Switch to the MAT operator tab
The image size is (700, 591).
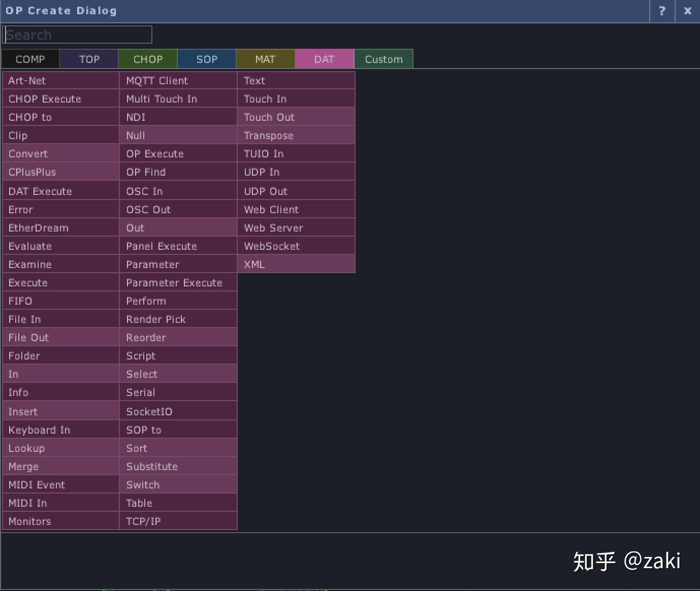pyautogui.click(x=266, y=58)
